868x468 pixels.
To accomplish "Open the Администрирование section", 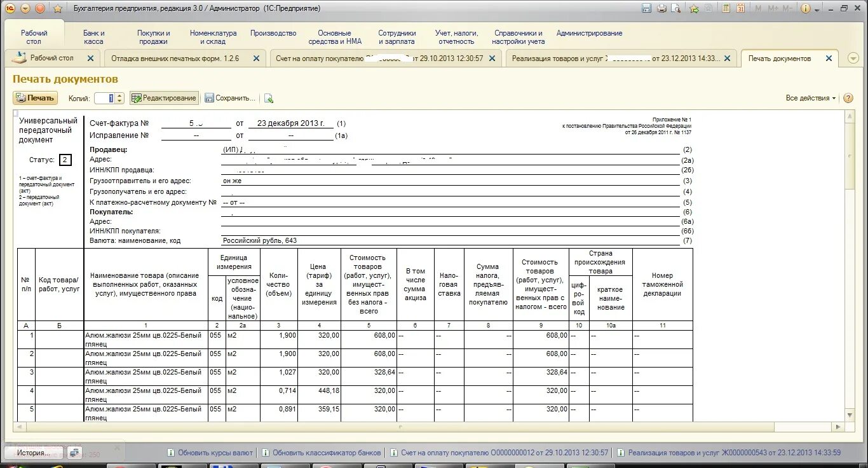I will coord(589,33).
